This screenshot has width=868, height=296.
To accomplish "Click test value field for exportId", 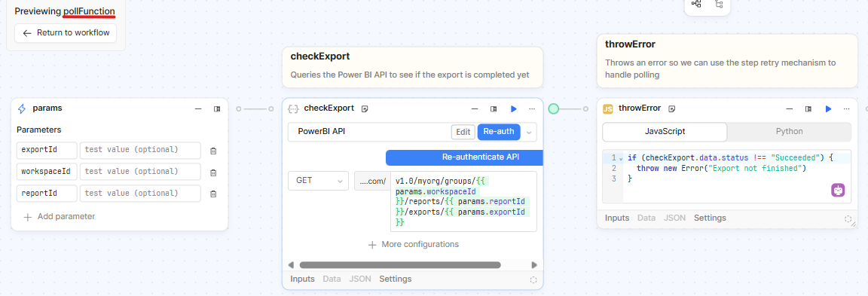I will (x=140, y=150).
